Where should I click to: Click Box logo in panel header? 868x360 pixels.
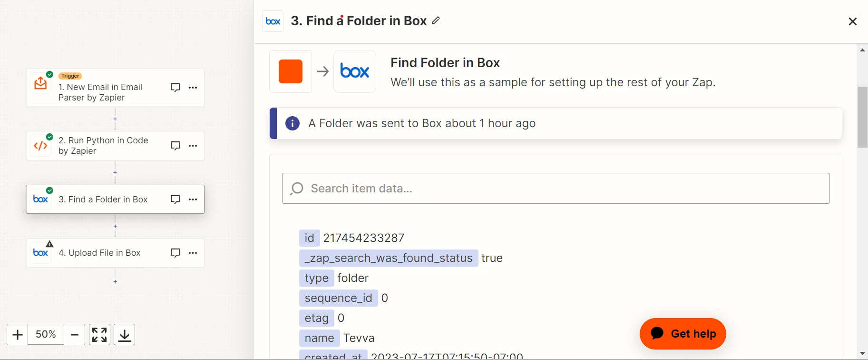[273, 21]
